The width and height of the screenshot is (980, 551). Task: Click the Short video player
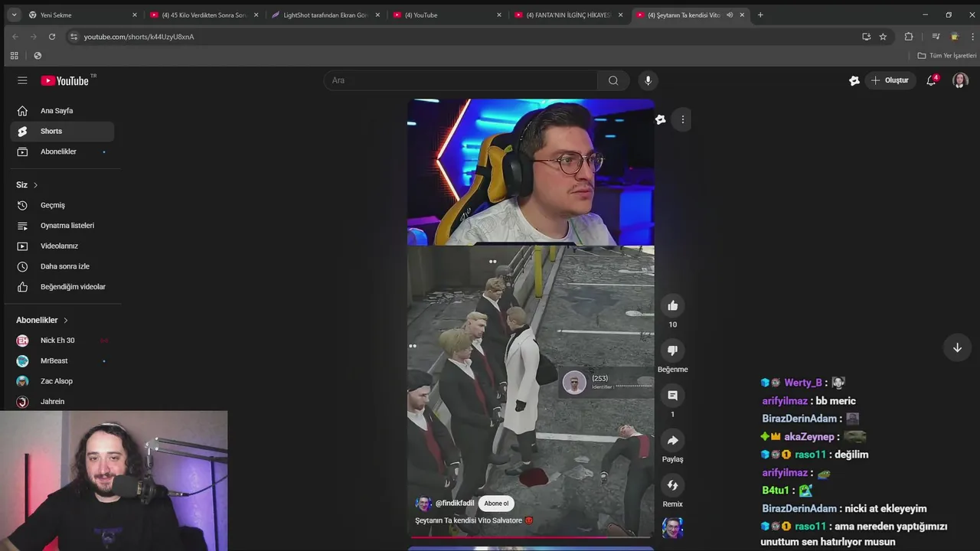point(531,318)
